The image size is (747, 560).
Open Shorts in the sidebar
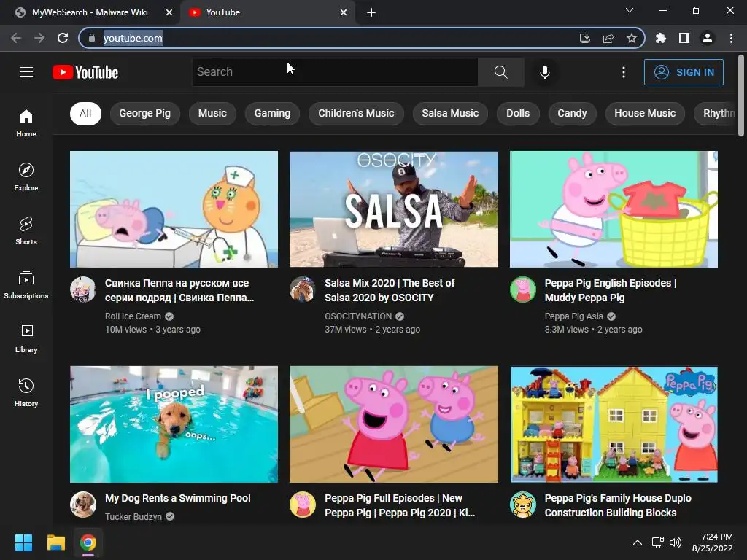26,231
